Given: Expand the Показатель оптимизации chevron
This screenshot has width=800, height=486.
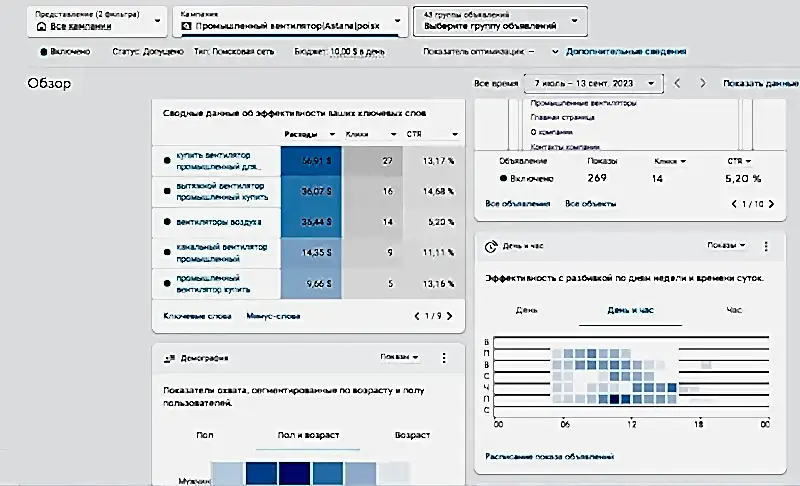Looking at the screenshot, I should pyautogui.click(x=555, y=52).
